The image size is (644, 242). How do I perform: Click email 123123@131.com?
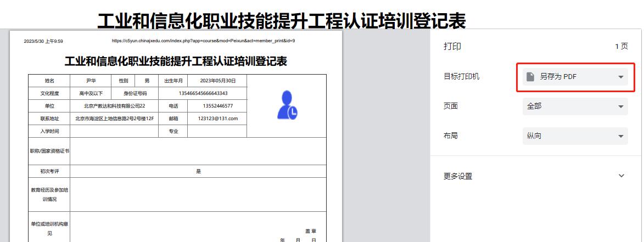(217, 119)
